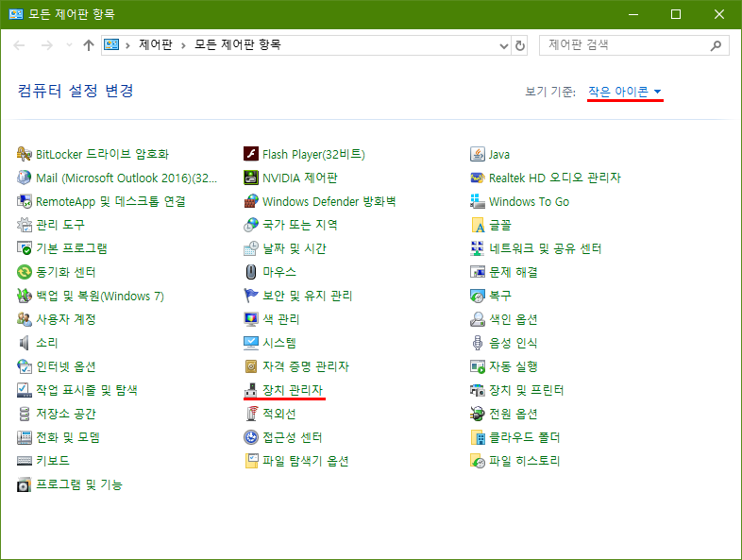This screenshot has height=560, width=742.
Task: Click the Flash Player(32비트) icon
Action: click(251, 154)
